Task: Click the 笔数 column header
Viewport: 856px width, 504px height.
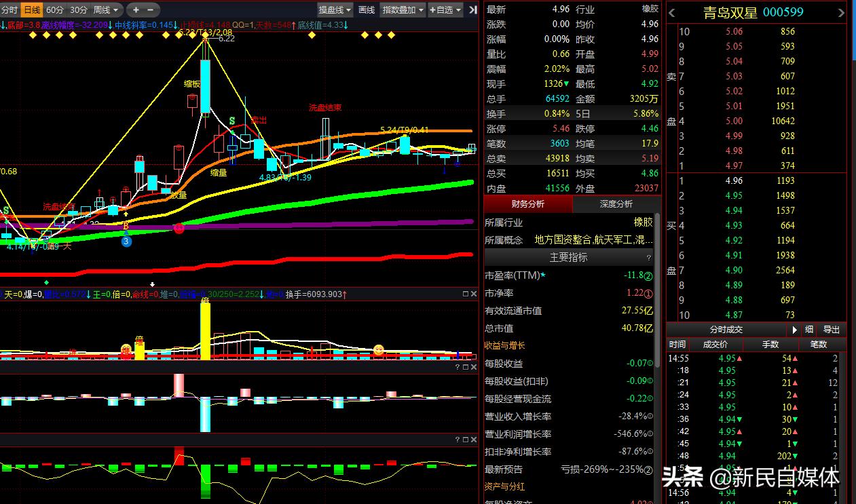Action: [x=819, y=345]
